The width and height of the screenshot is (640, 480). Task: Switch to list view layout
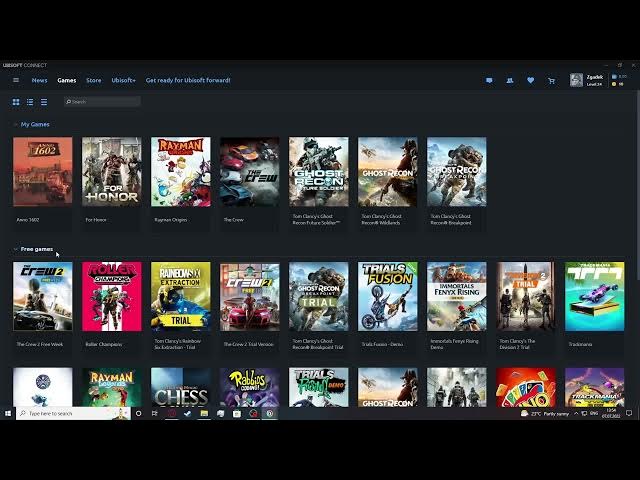coord(30,102)
